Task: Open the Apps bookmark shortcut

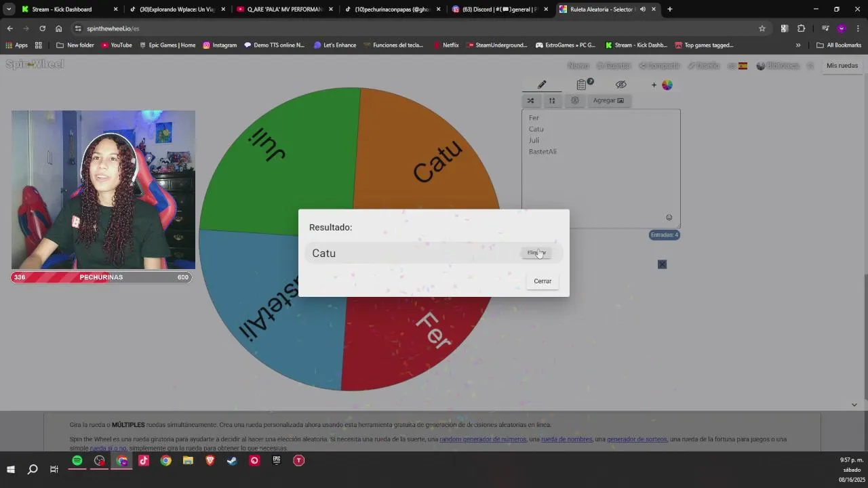Action: tap(17, 45)
